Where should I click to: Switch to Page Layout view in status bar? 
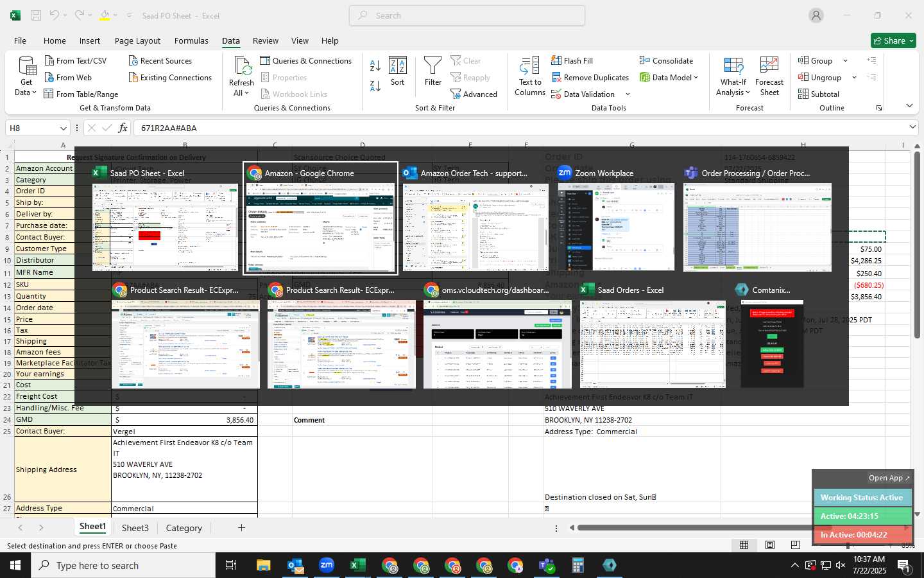pyautogui.click(x=770, y=545)
